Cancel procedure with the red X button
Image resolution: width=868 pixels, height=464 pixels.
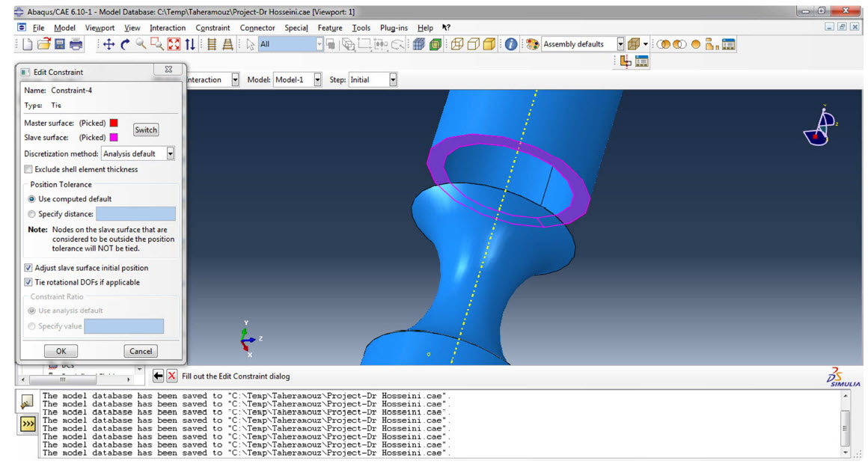[x=171, y=376]
